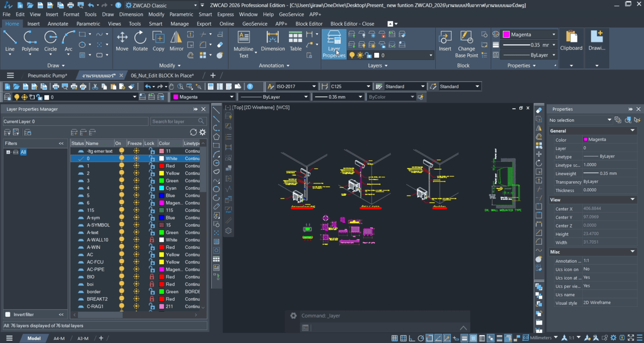The image size is (644, 343).
Task: Toggle the lock on layer BIO
Action: [151, 277]
